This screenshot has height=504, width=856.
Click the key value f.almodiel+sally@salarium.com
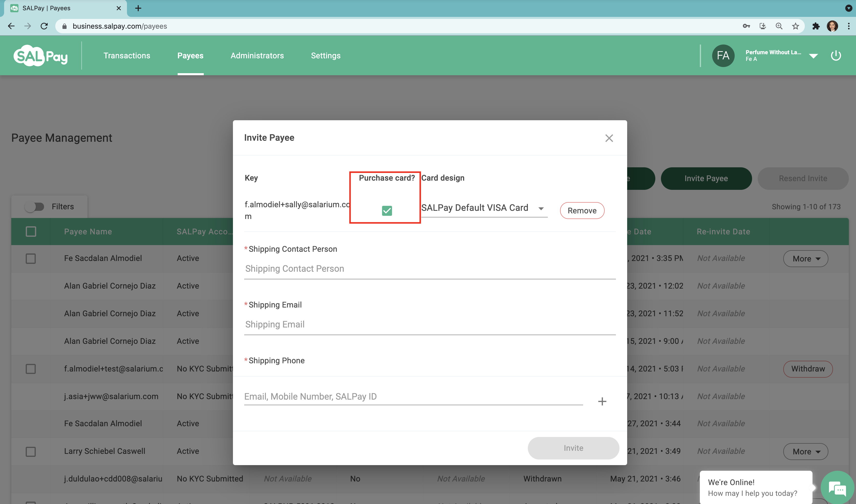point(297,210)
